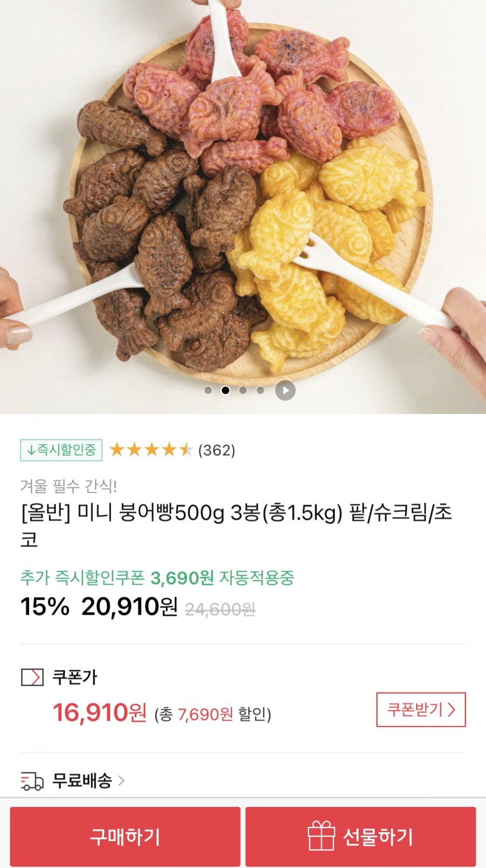Play the product video in carousel
Image resolution: width=486 pixels, height=868 pixels.
click(x=285, y=390)
